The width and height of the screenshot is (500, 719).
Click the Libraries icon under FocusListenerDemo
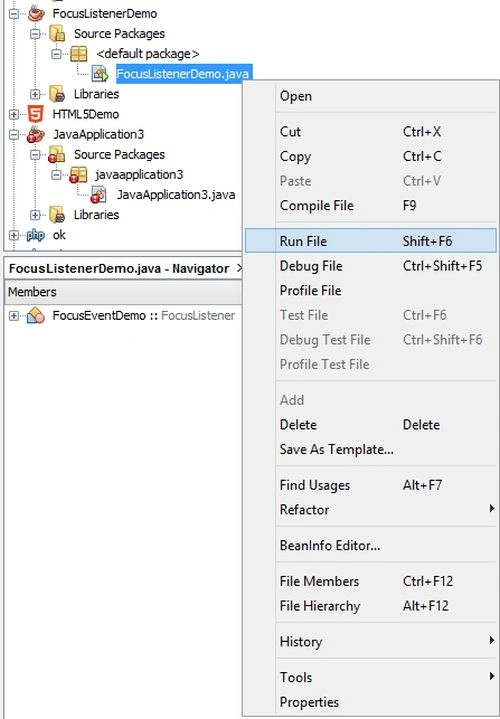pyautogui.click(x=57, y=94)
